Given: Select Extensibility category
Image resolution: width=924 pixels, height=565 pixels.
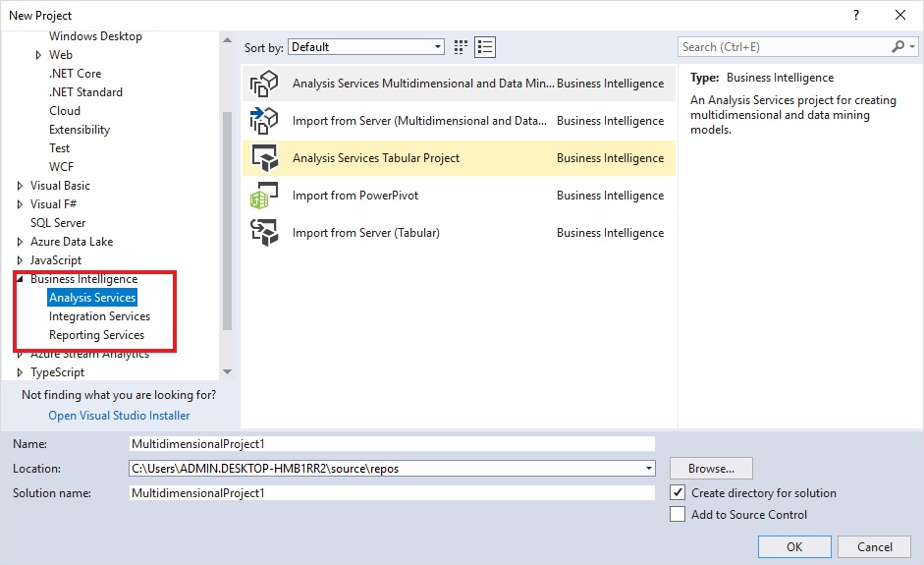Looking at the screenshot, I should pyautogui.click(x=80, y=130).
